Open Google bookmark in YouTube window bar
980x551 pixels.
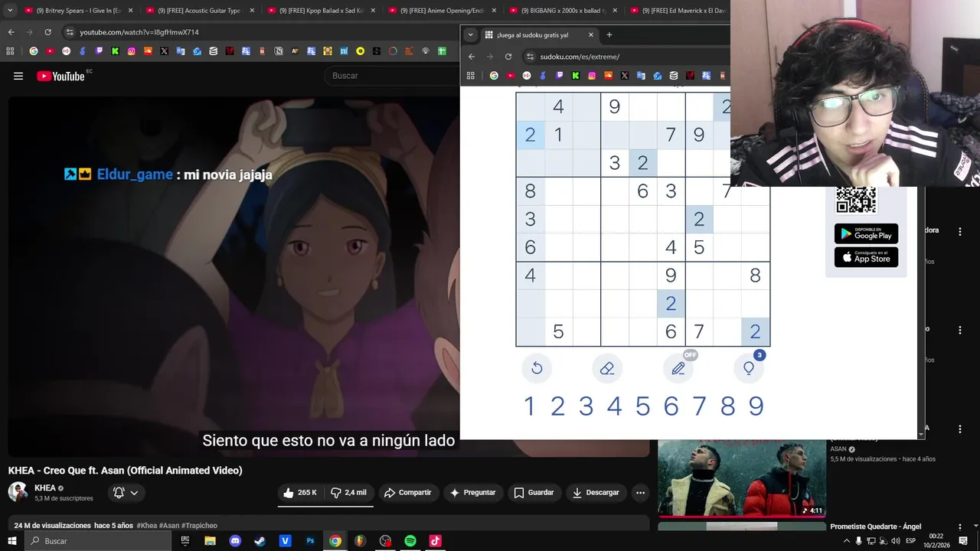pos(33,51)
